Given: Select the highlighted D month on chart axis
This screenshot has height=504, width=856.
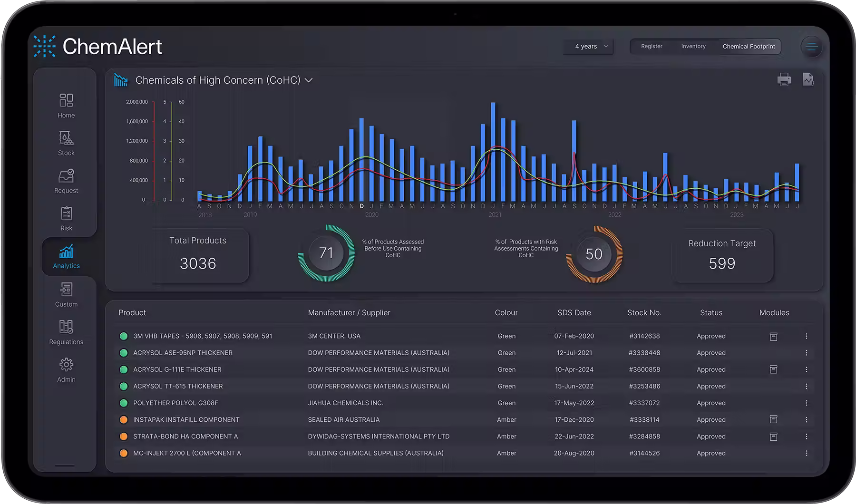Looking at the screenshot, I should (362, 206).
